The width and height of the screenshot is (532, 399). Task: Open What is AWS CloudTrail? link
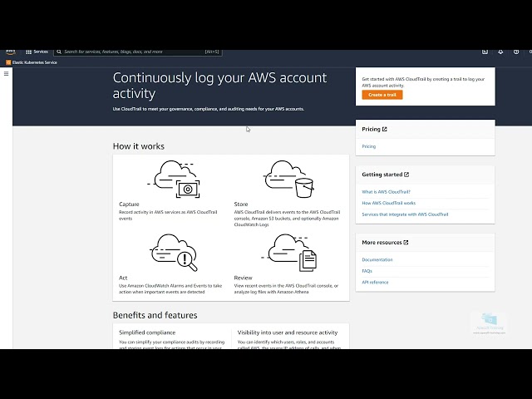386,192
